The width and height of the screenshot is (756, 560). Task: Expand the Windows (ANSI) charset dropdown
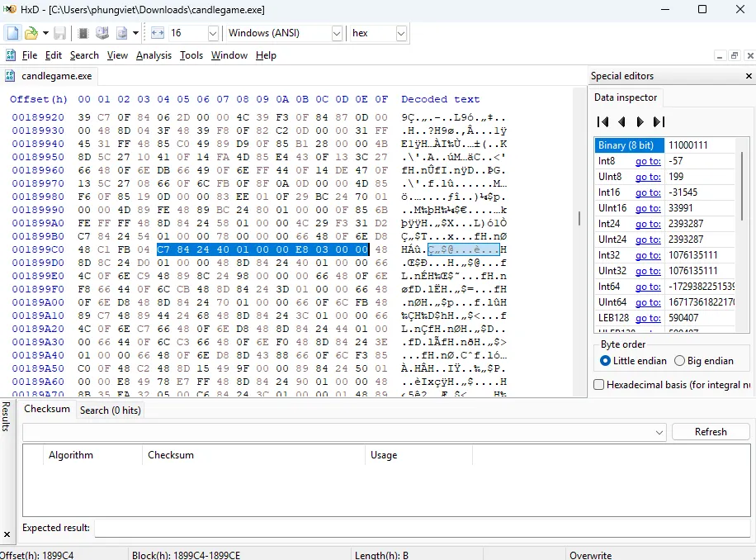tap(337, 33)
